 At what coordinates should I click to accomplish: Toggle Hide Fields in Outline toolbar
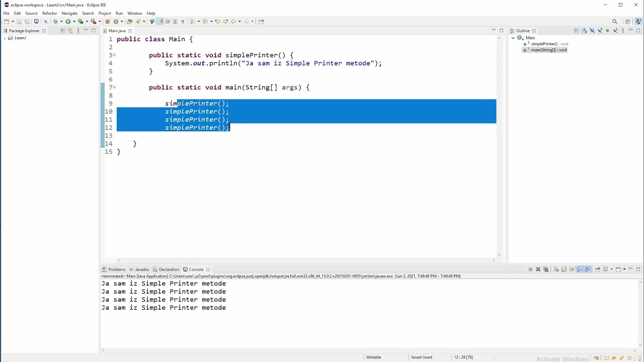click(592, 31)
